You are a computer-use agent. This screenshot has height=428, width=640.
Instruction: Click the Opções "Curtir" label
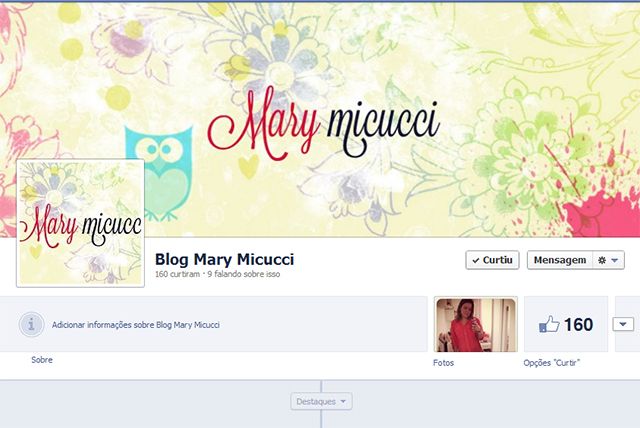point(552,363)
